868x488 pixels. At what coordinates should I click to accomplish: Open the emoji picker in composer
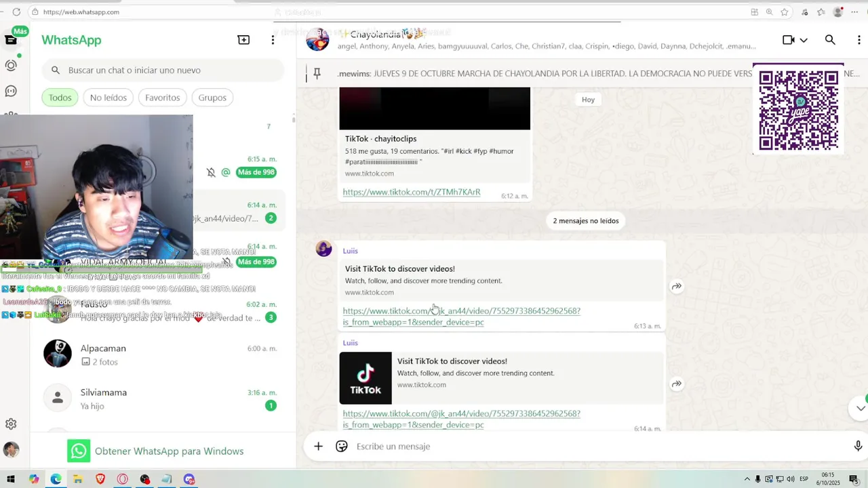pos(342,446)
